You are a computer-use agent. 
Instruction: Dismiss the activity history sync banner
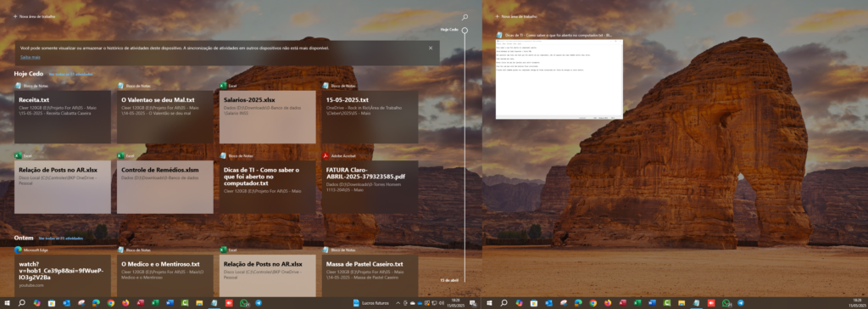click(431, 48)
